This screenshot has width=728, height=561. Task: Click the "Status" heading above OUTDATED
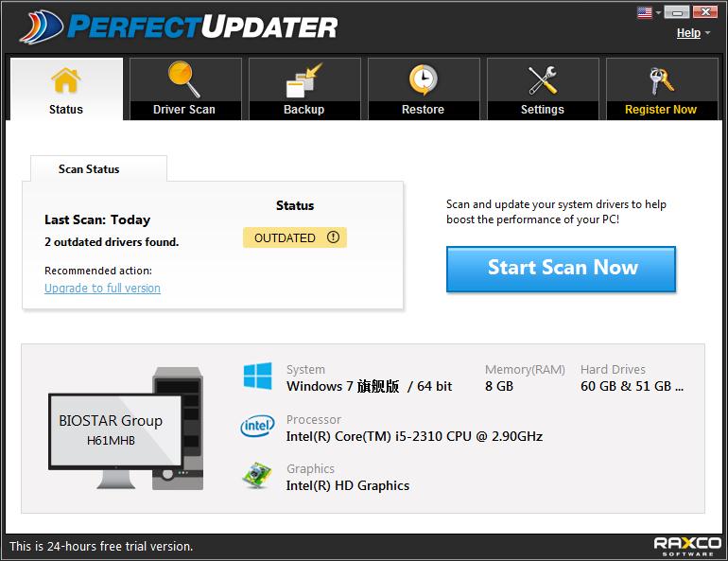(x=295, y=205)
